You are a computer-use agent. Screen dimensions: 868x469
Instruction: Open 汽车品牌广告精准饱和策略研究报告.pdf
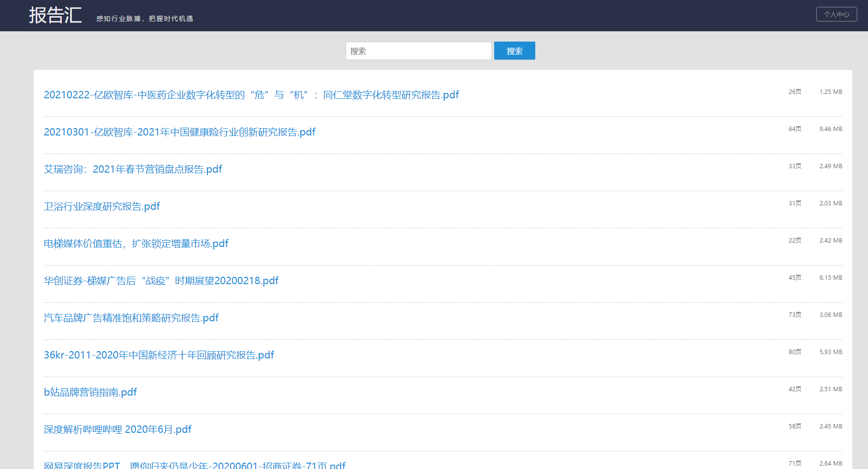tap(131, 318)
